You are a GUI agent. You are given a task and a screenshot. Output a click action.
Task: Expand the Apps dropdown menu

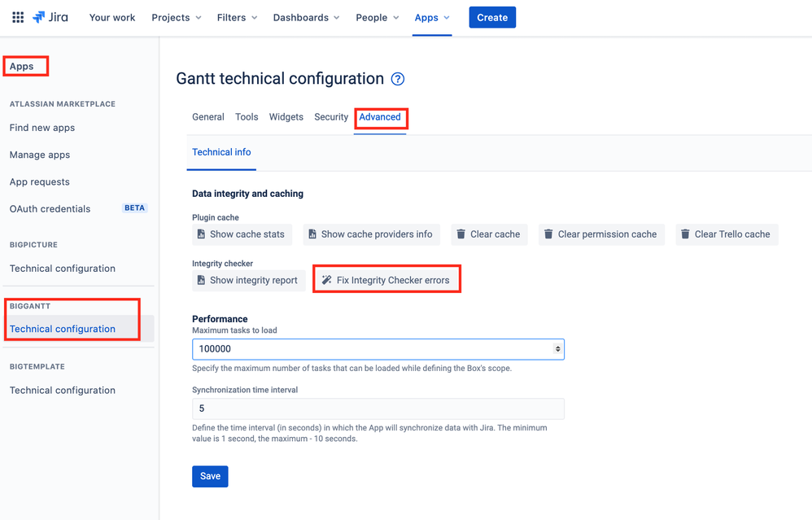pyautogui.click(x=432, y=18)
